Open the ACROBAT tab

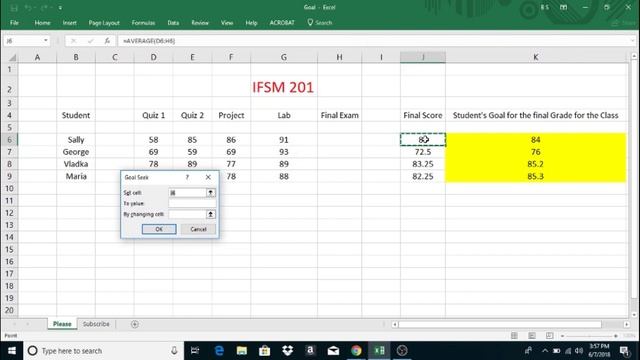pos(282,23)
